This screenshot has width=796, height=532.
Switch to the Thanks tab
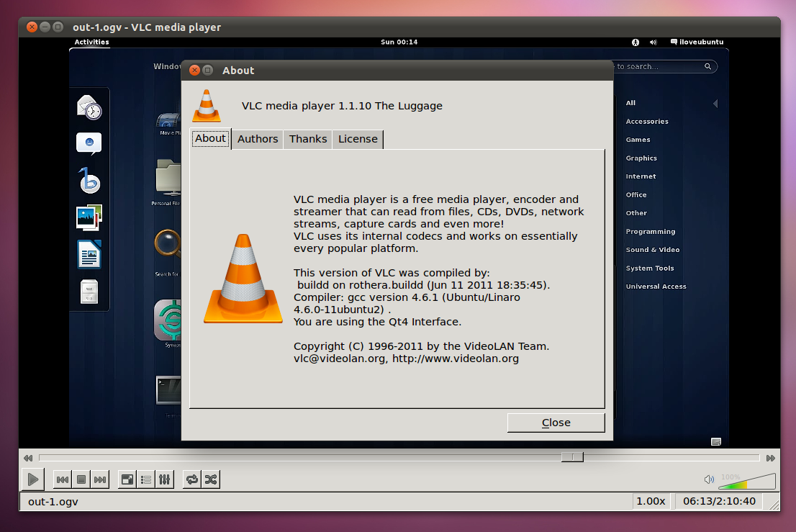pyautogui.click(x=307, y=139)
